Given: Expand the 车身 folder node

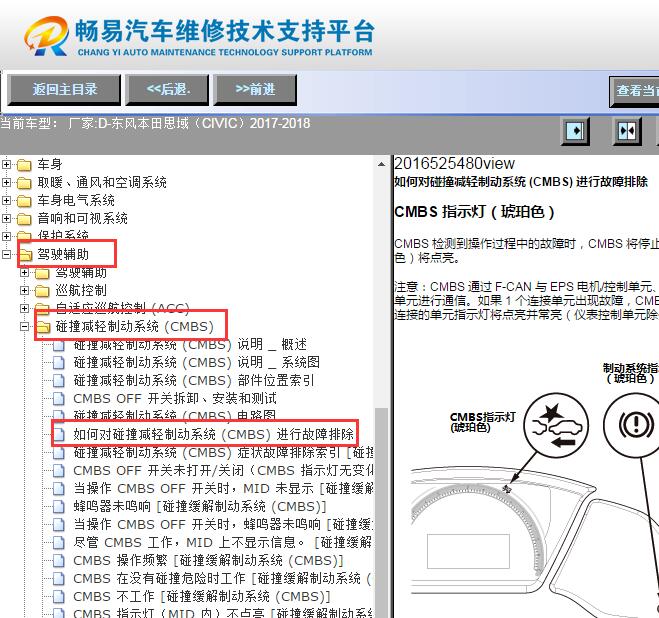Looking at the screenshot, I should tap(6, 164).
